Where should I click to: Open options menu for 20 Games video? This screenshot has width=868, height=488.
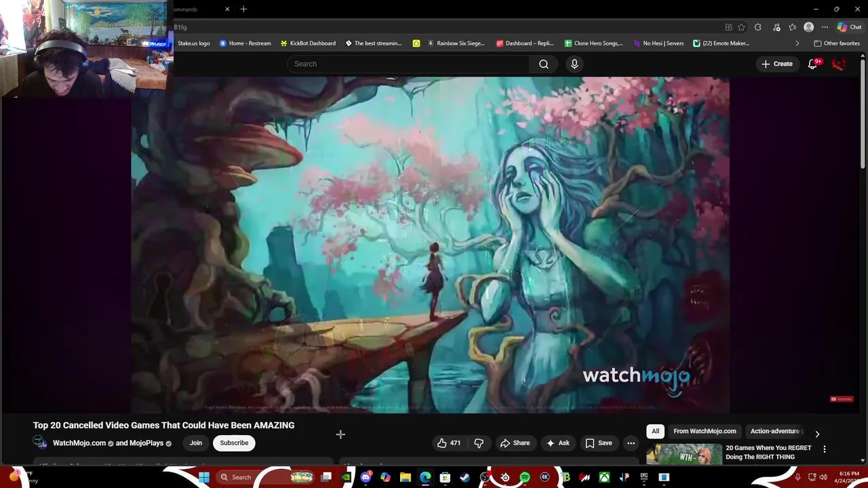tap(825, 449)
